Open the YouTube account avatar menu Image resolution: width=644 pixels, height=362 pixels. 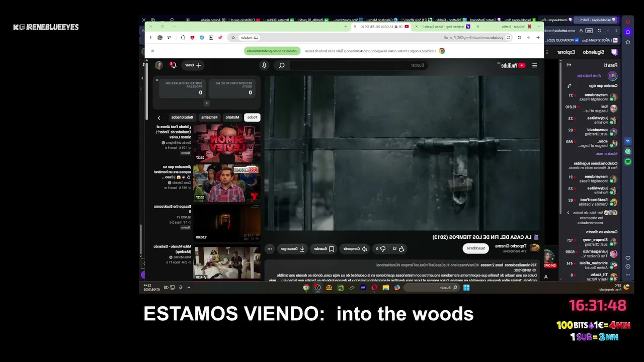pos(159,65)
